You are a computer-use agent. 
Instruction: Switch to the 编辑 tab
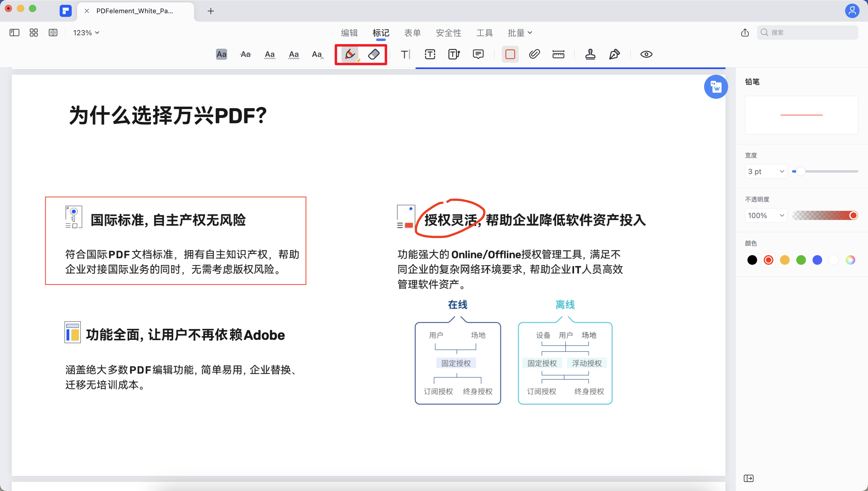click(x=349, y=33)
